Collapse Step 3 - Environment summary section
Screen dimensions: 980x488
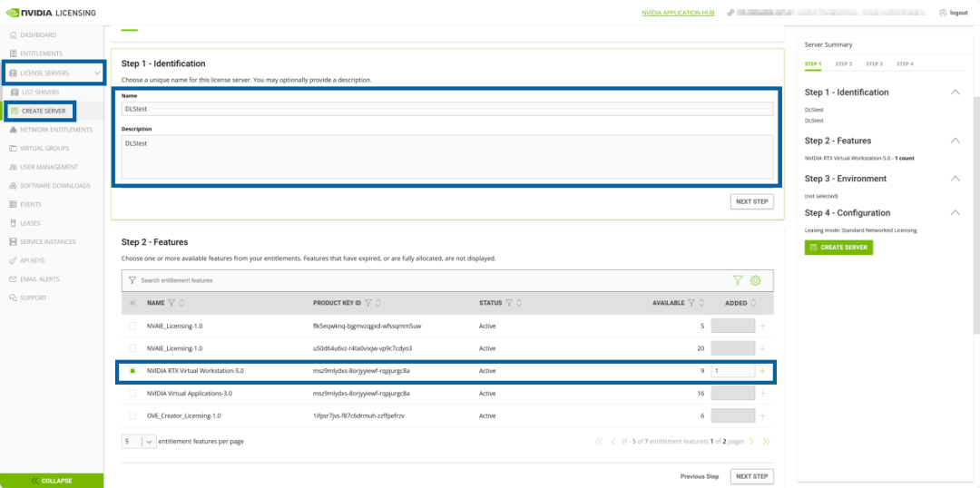(x=955, y=178)
